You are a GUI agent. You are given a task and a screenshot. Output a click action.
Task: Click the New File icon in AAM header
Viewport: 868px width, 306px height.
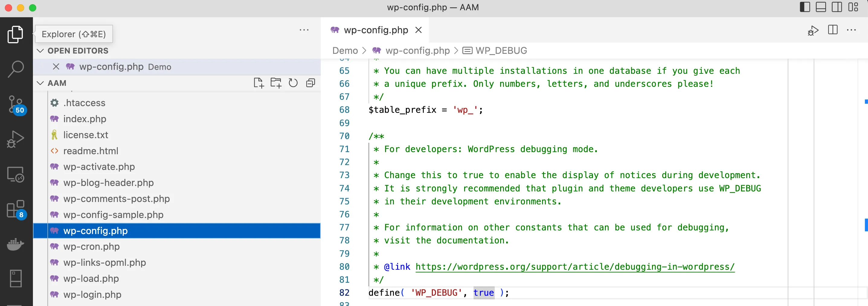click(259, 83)
